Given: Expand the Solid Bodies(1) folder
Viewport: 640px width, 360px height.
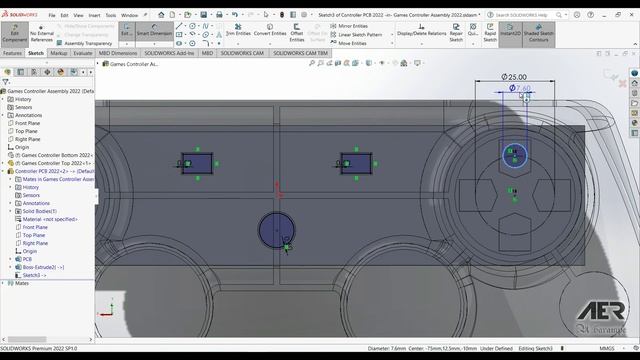Looking at the screenshot, I should (11, 211).
